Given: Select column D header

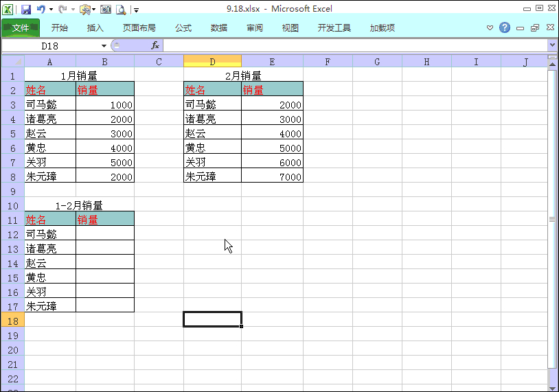Looking at the screenshot, I should pos(212,61).
